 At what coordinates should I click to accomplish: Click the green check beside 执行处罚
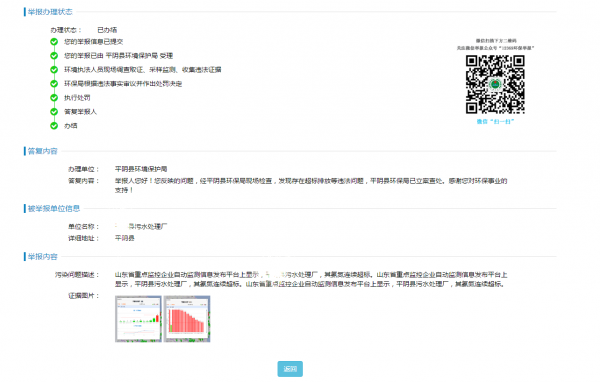pos(54,98)
